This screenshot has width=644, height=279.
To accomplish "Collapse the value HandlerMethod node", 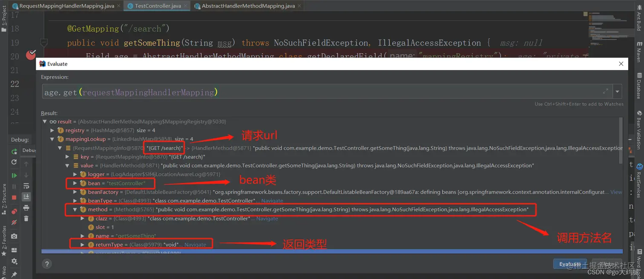I will tap(67, 165).
